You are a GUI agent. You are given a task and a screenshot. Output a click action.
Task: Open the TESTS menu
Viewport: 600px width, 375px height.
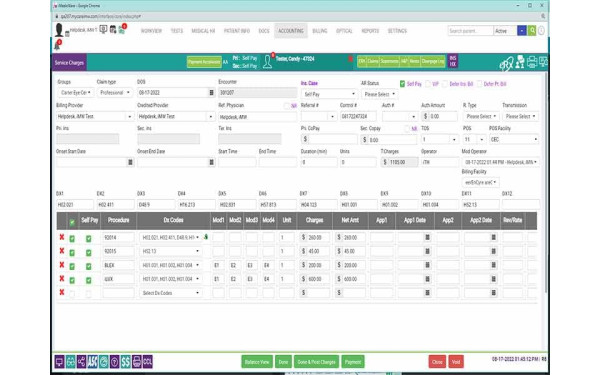(x=177, y=31)
